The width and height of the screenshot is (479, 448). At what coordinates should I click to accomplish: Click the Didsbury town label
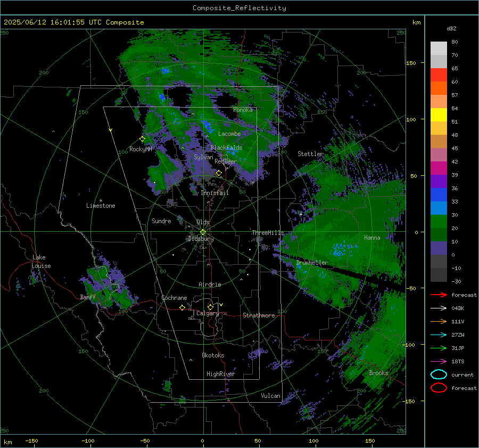[x=201, y=239]
